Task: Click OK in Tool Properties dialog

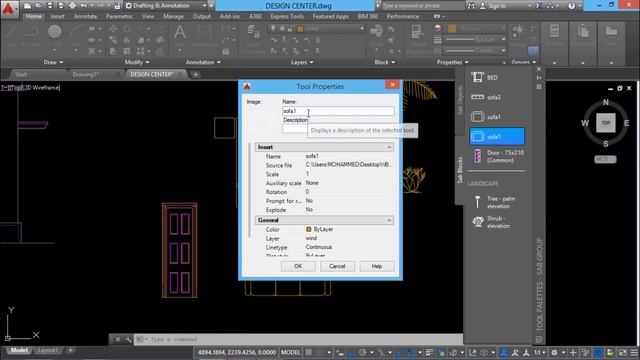Action: coord(298,266)
